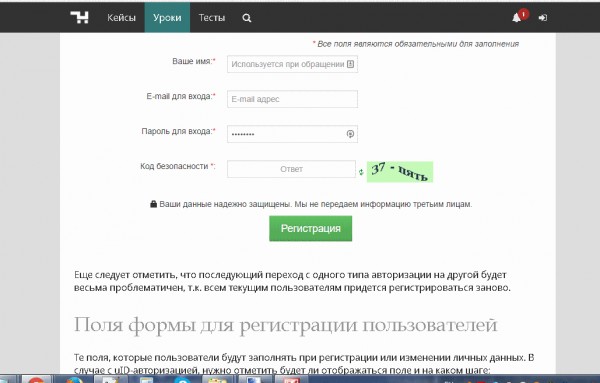The width and height of the screenshot is (600, 383).
Task: Click the paragraph starting 'Еще следует отметить'
Action: (x=292, y=281)
